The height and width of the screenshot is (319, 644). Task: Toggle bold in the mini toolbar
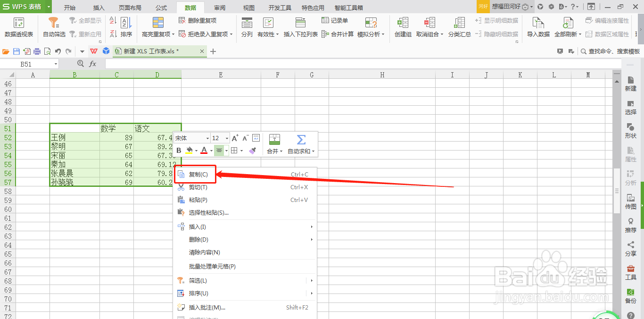point(179,151)
